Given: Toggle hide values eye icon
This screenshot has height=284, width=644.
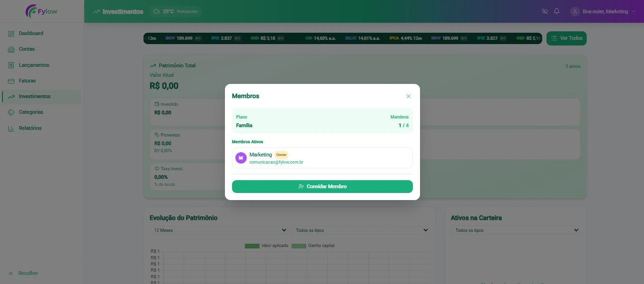Looking at the screenshot, I should [x=545, y=11].
